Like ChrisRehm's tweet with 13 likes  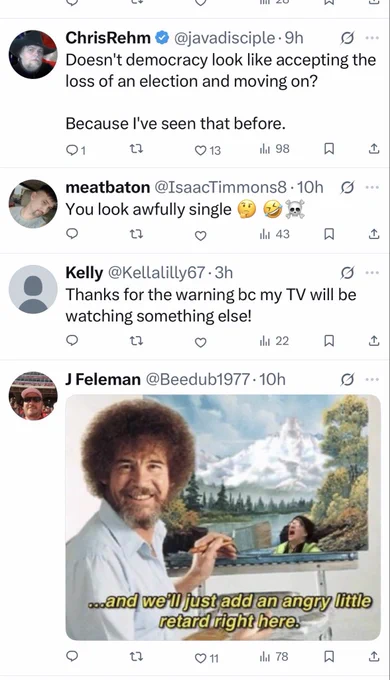[x=207, y=150]
